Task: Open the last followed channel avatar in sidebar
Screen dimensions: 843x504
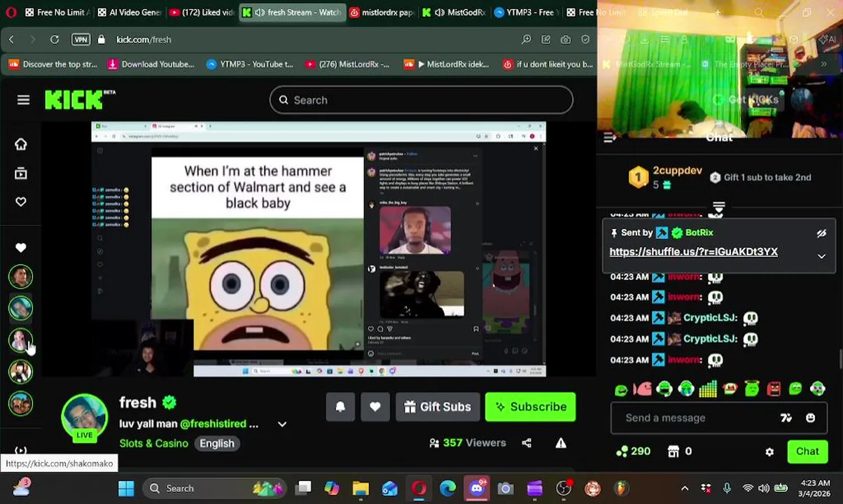Action: (x=20, y=404)
